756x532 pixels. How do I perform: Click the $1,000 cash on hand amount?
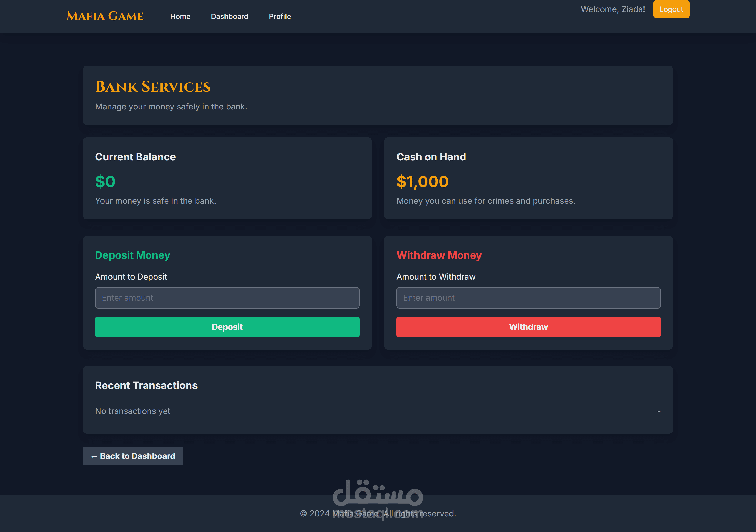(422, 181)
